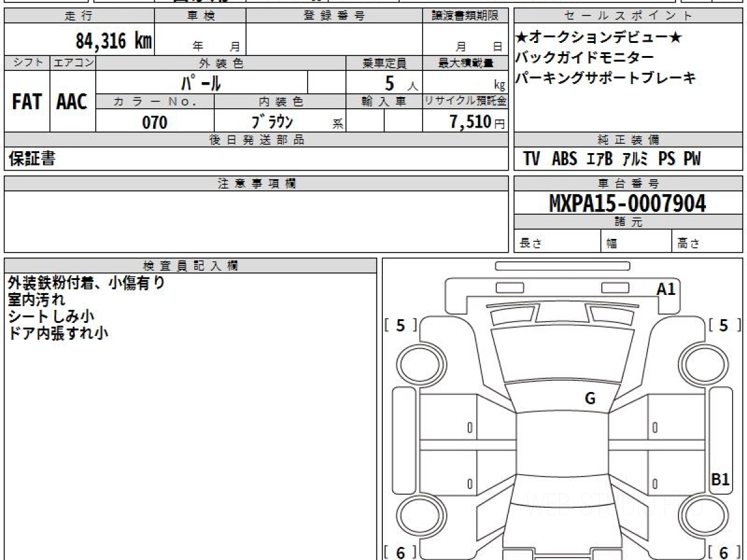Click the 譲渡書類期限 header
This screenshot has width=747, height=560.
(465, 16)
